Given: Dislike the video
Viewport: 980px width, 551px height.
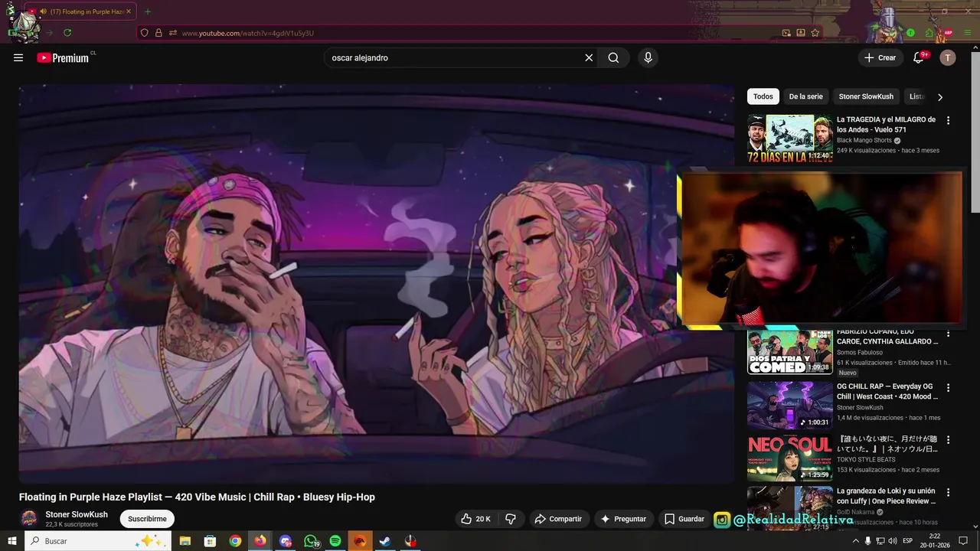Looking at the screenshot, I should tap(511, 519).
